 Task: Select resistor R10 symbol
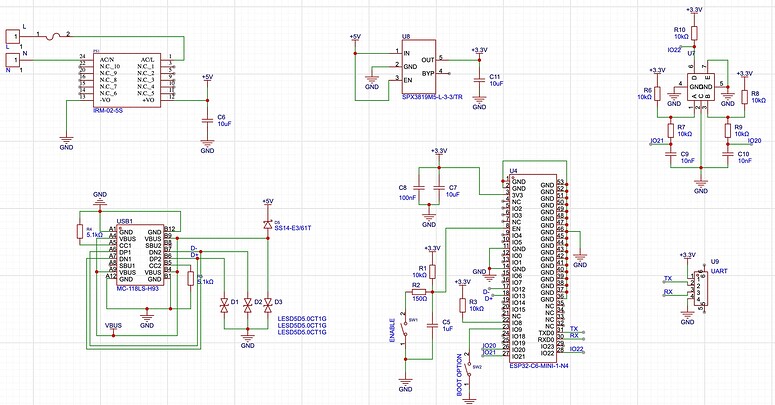pos(694,33)
